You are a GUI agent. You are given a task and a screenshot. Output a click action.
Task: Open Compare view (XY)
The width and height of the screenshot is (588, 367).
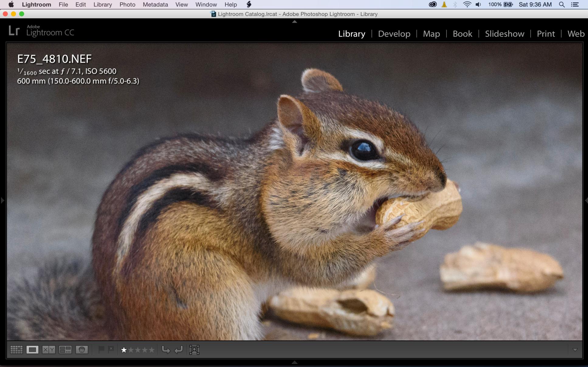point(49,350)
